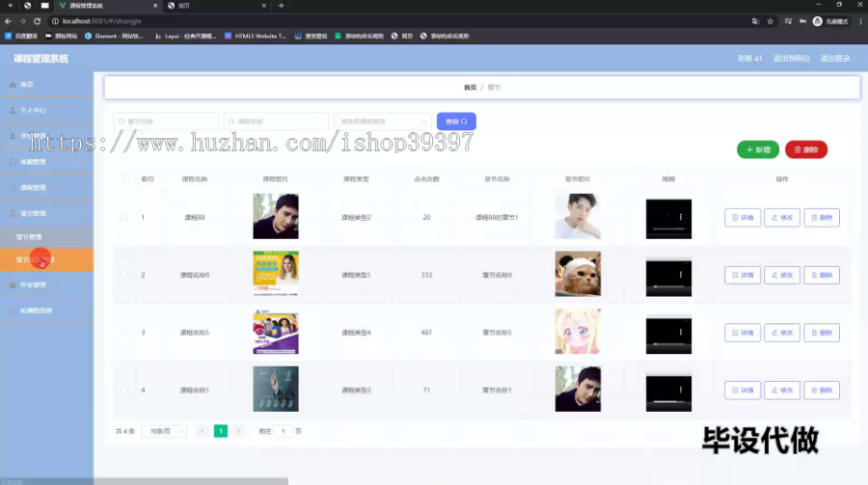868x485 pixels.
Task: Click 修改 for the 课程88 row
Action: [782, 218]
